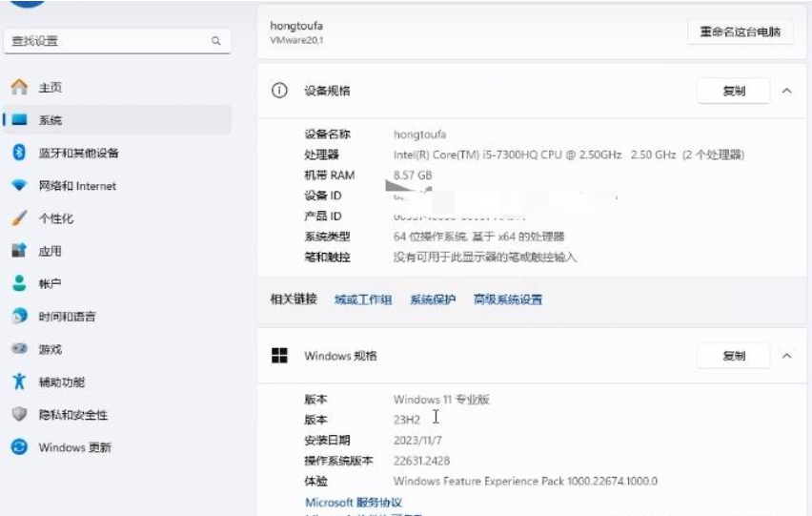Open the Time and language globe icon
The height and width of the screenshot is (516, 812).
[x=19, y=316]
